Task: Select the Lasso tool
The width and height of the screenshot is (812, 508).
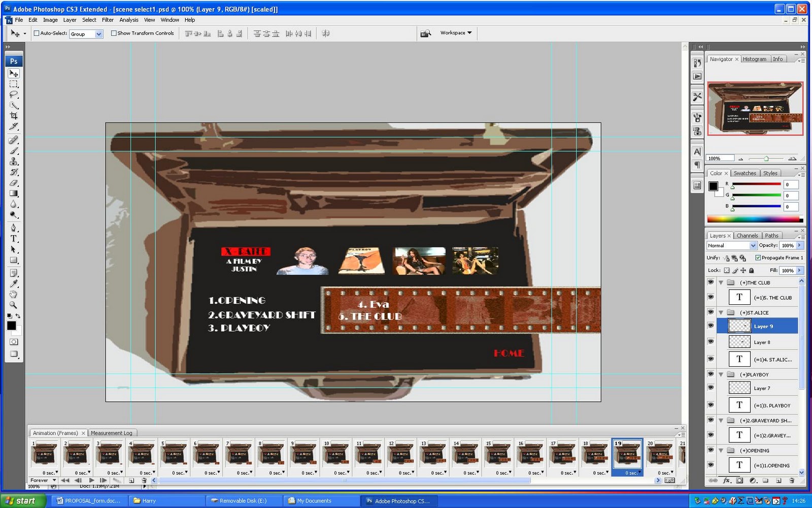Action: (14, 94)
